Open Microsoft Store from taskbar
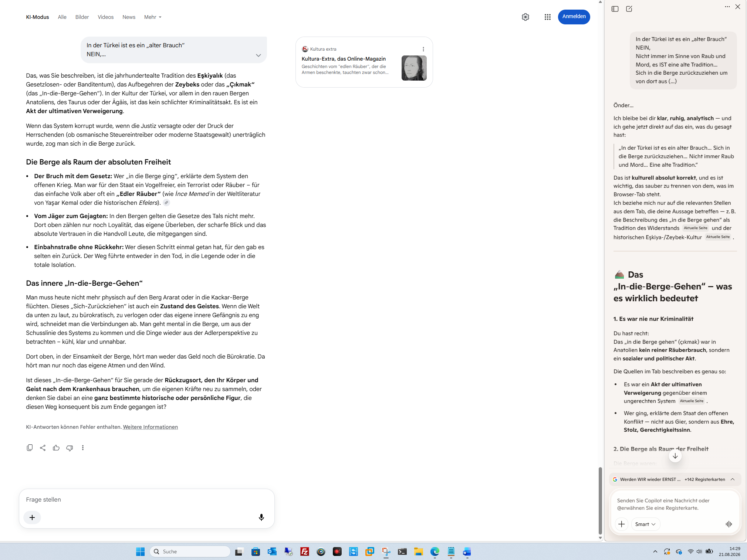This screenshot has width=747, height=560. coord(256,551)
